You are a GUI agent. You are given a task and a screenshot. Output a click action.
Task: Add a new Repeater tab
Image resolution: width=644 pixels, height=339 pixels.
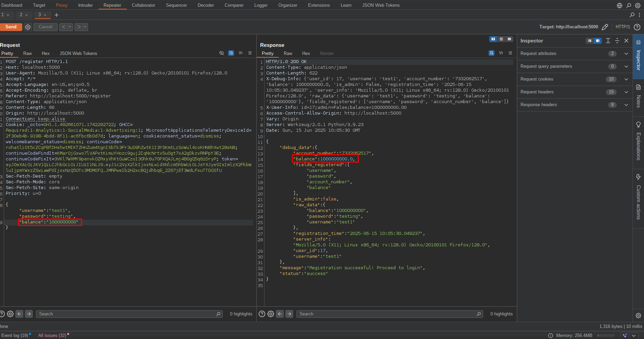(56, 15)
